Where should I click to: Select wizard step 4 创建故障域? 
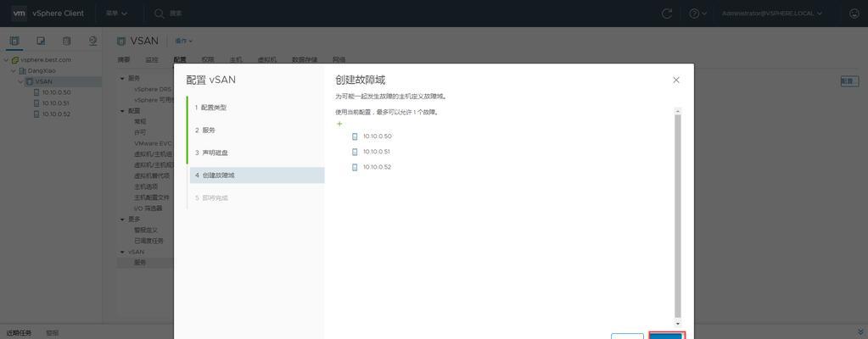(257, 175)
